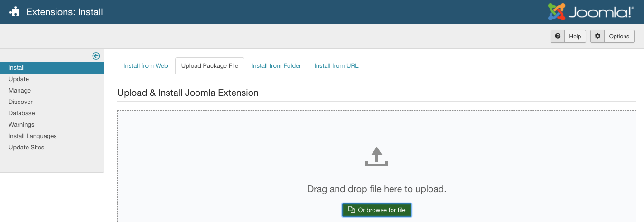Click the Joomla logo in header
Screen dimensions: 644x222
(x=591, y=12)
